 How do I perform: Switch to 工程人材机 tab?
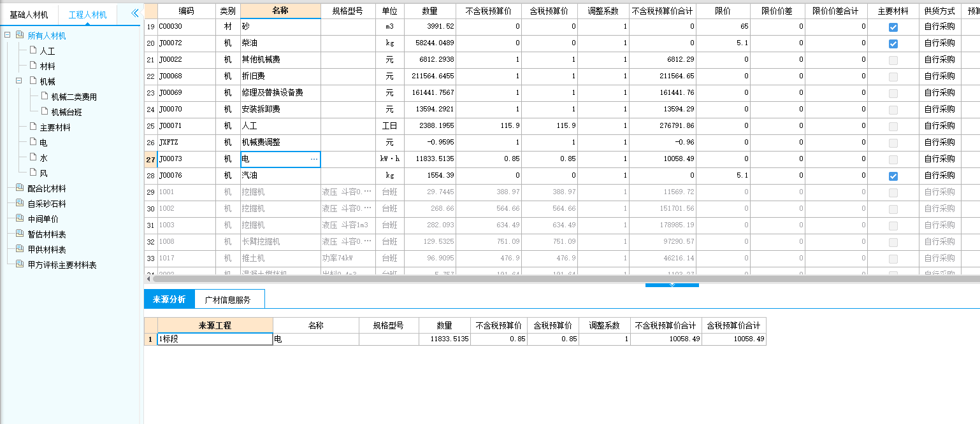tap(88, 15)
